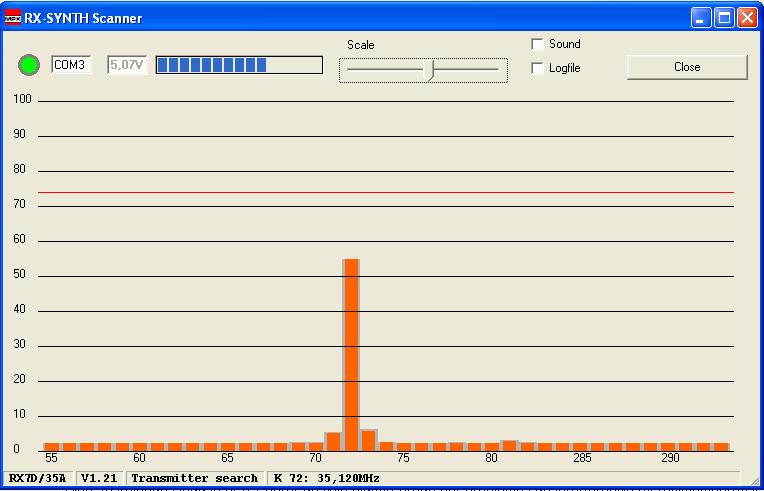The width and height of the screenshot is (764, 491).
Task: Maximize the RX-SYNTH Scanner window
Action: click(724, 19)
